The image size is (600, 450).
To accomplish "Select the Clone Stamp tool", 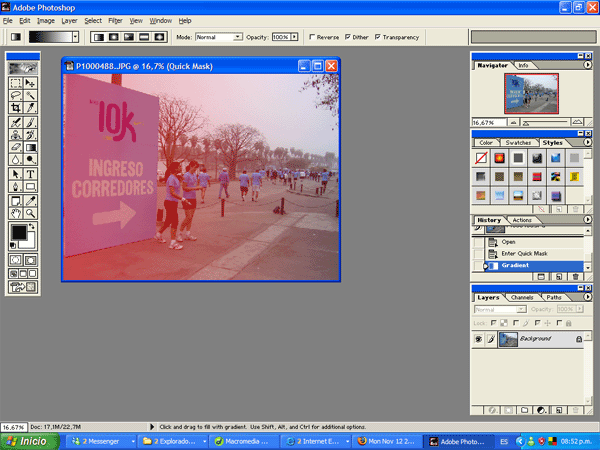I will pos(16,135).
